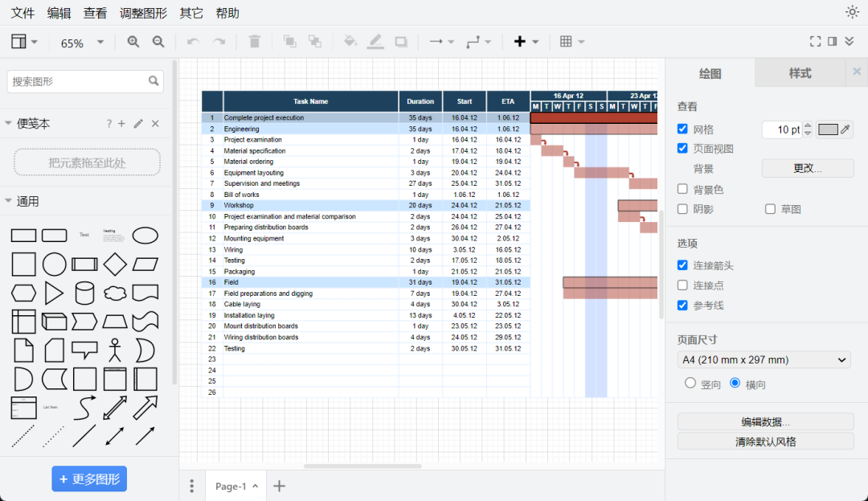Viewport: 868px width, 501px height.
Task: Click the insert plus icon
Action: (519, 42)
